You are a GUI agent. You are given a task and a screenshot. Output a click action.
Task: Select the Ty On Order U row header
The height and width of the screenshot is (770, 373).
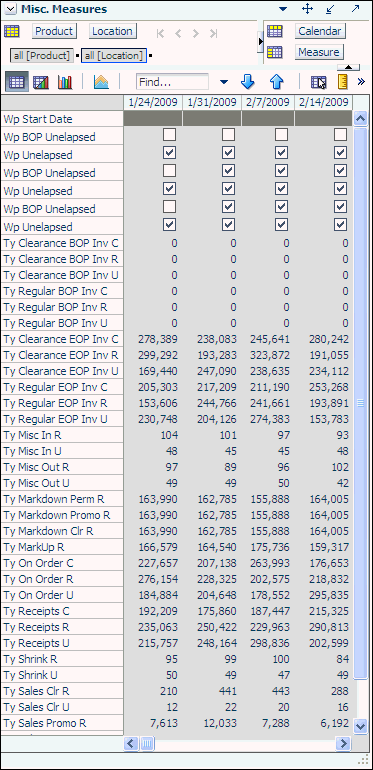tap(62, 595)
